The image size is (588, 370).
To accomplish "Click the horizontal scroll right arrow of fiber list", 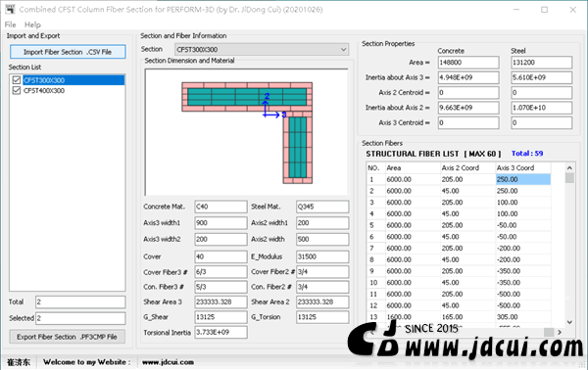I will tap(560, 332).
